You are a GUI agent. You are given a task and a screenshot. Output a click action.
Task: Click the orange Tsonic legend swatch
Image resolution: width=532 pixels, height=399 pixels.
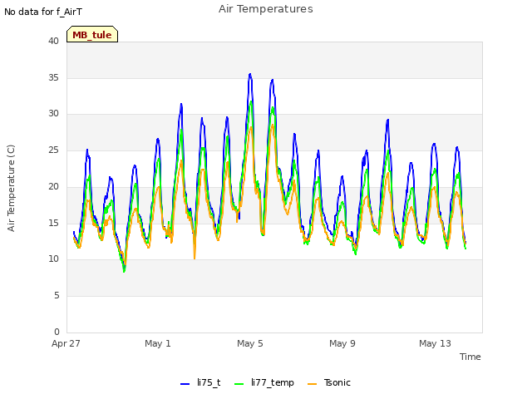pyautogui.click(x=313, y=384)
